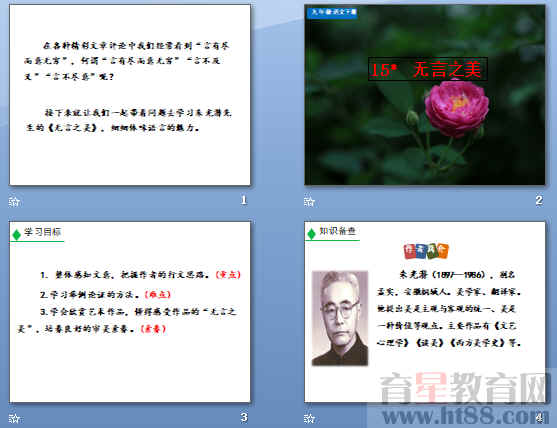Click the portrait photo of 朱光潜
557x428 pixels.
pos(340,318)
